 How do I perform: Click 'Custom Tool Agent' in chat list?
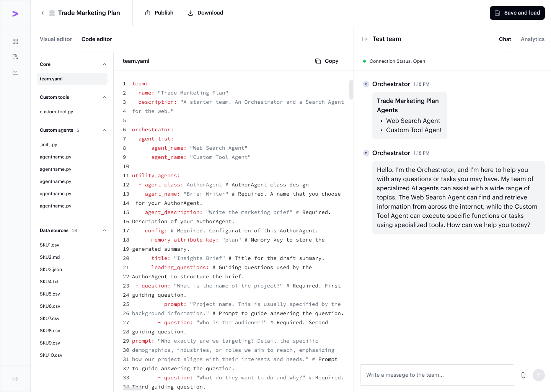click(414, 130)
